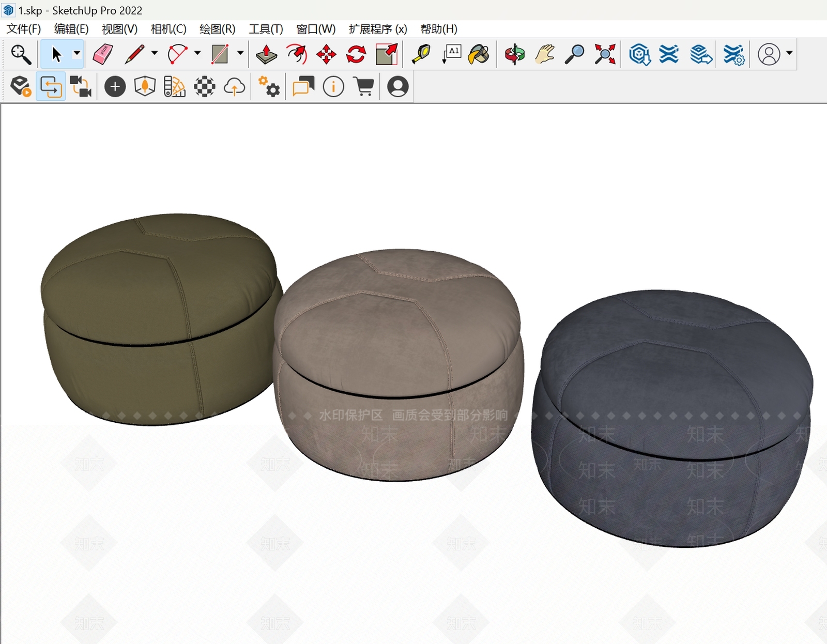827x644 pixels.
Task: Open the 帮助(H) menu
Action: click(x=439, y=29)
